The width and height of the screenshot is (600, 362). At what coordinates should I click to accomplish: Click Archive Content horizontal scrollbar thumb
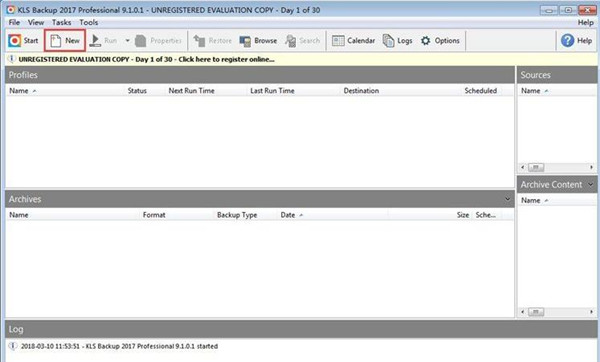coord(536,312)
